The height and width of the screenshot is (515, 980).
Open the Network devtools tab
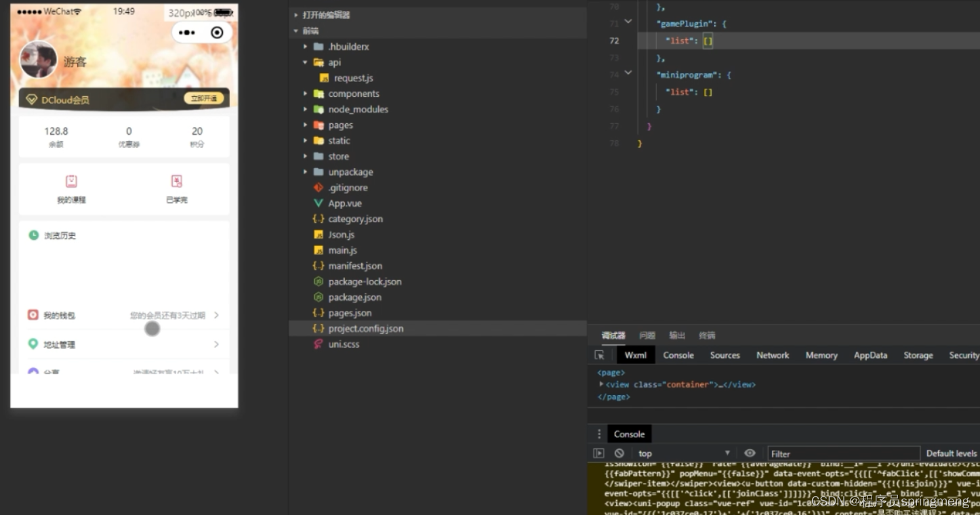click(773, 355)
